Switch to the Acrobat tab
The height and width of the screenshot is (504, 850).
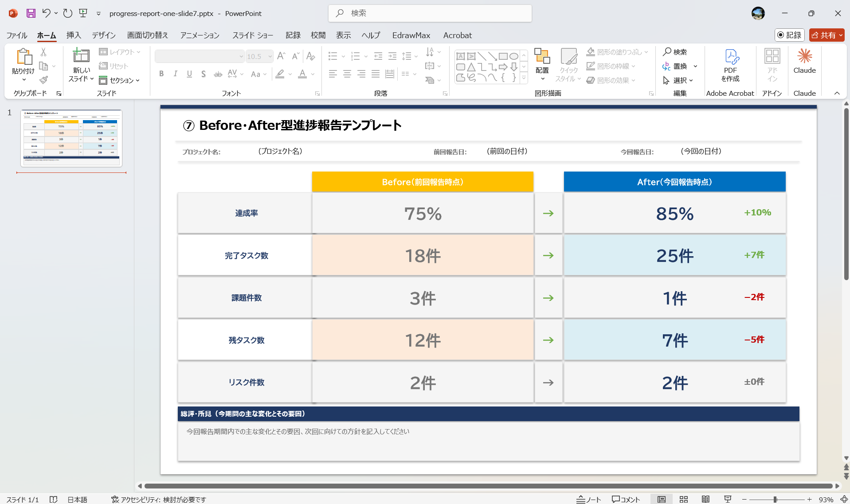coord(458,35)
